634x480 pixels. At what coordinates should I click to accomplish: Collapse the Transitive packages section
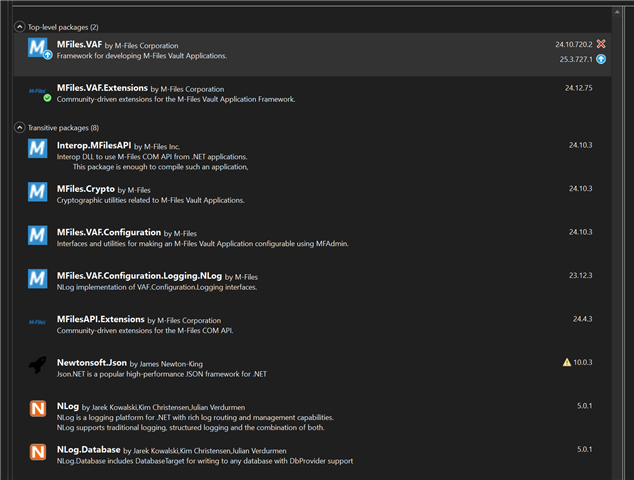(x=20, y=128)
